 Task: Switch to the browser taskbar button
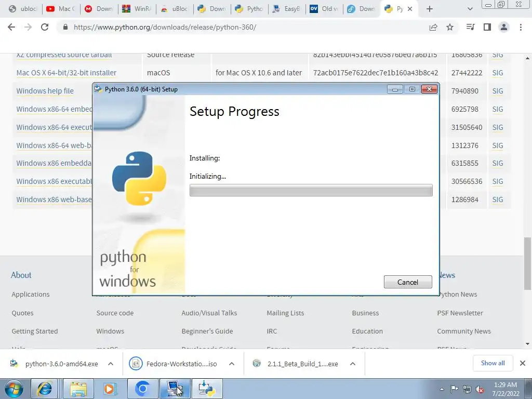click(x=143, y=389)
